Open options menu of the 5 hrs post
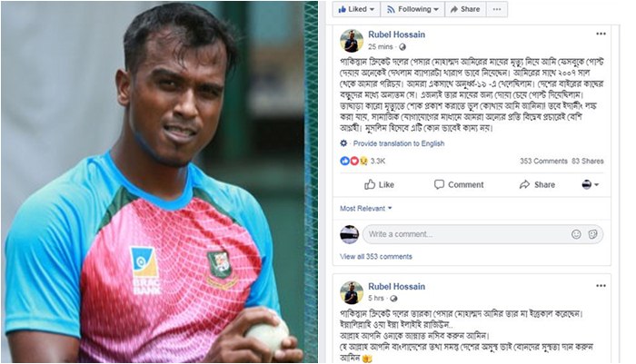 (601, 286)
